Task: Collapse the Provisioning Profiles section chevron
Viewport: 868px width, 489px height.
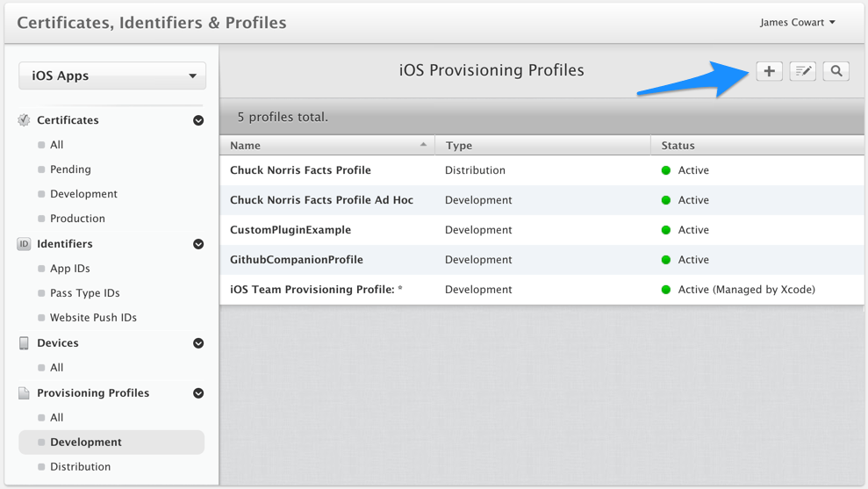Action: (198, 393)
